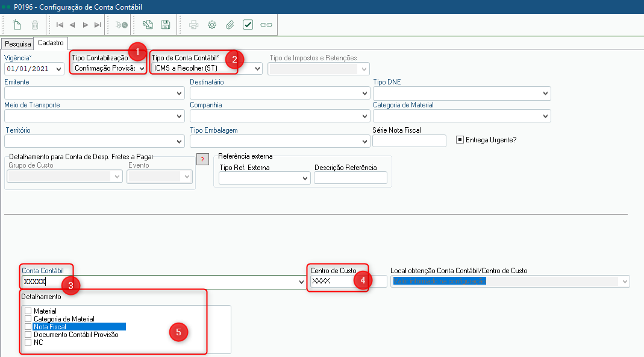This screenshot has width=644, height=357.
Task: Click the Emitente label link
Action: [17, 82]
